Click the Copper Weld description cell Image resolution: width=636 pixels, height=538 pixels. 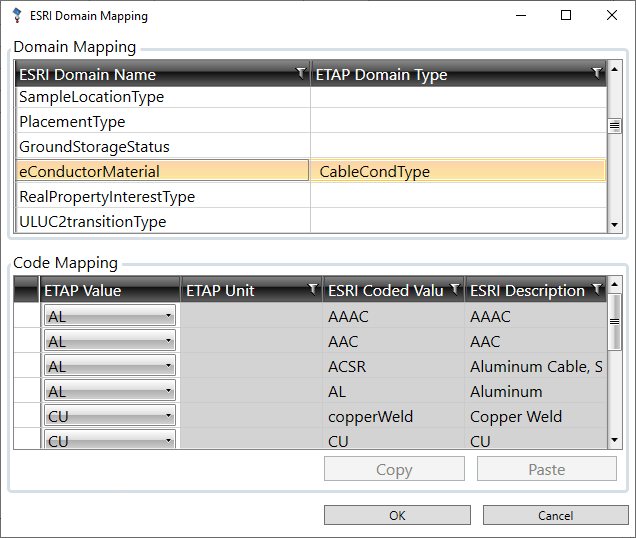pyautogui.click(x=536, y=416)
